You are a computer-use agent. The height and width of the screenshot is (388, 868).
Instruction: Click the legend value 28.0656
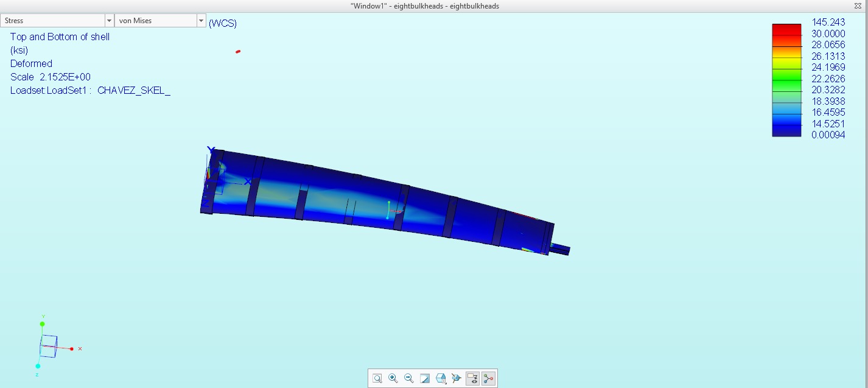tap(828, 45)
